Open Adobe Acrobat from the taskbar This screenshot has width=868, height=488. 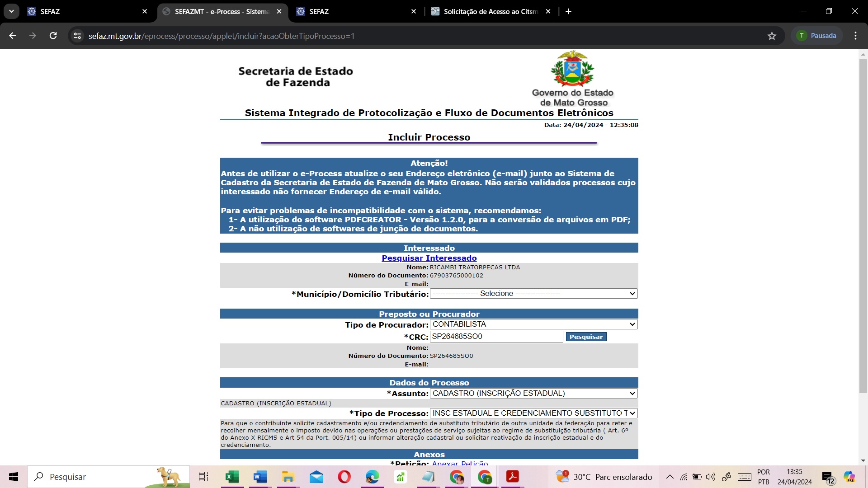tap(512, 477)
